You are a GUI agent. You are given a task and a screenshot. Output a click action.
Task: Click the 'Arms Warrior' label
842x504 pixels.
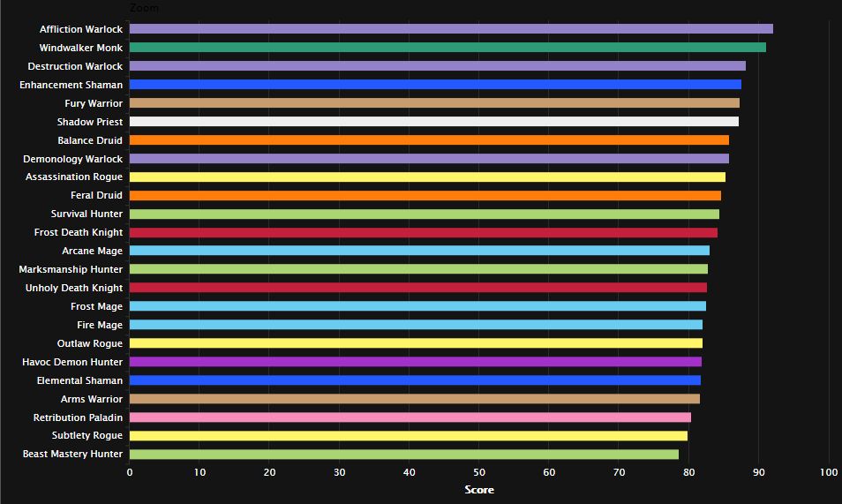[x=92, y=399]
